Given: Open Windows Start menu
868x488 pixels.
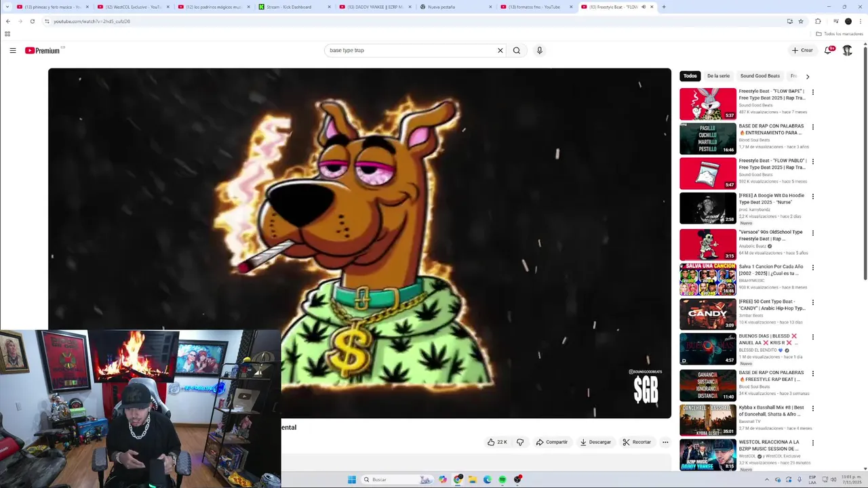Looking at the screenshot, I should click(x=351, y=480).
